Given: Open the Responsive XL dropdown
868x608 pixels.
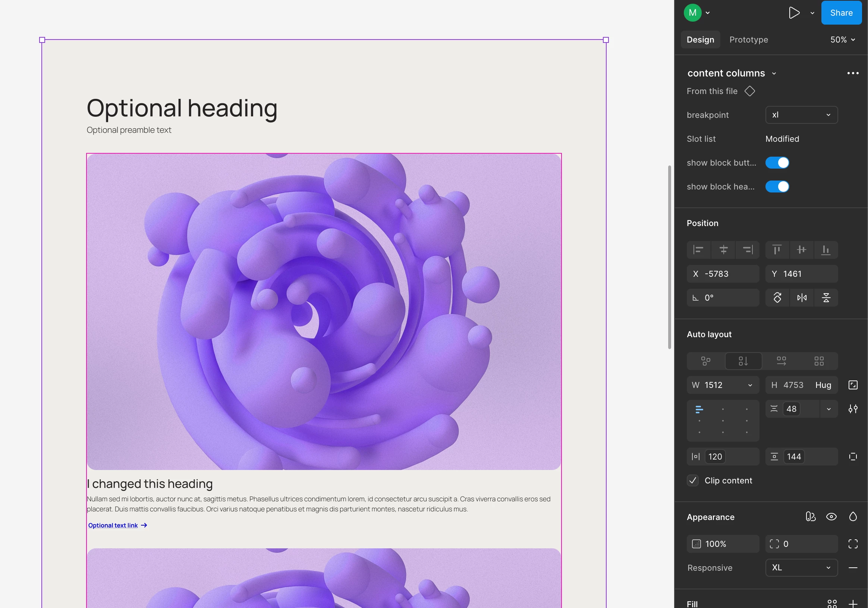Looking at the screenshot, I should pyautogui.click(x=801, y=568).
